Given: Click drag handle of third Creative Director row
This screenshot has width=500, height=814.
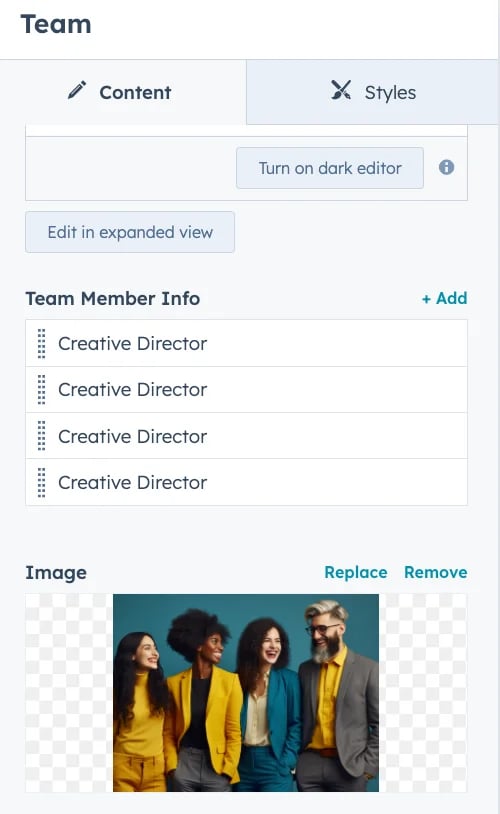Looking at the screenshot, I should 42,436.
